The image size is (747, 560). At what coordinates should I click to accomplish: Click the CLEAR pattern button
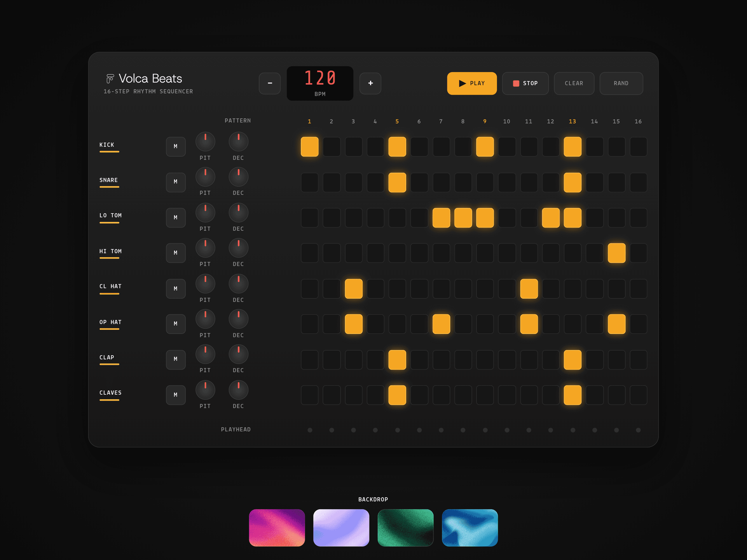[574, 83]
